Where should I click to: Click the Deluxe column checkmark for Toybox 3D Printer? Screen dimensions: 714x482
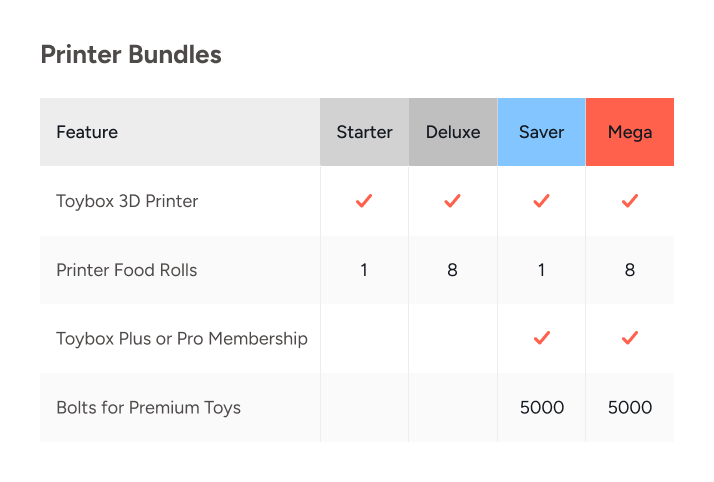[x=452, y=201]
